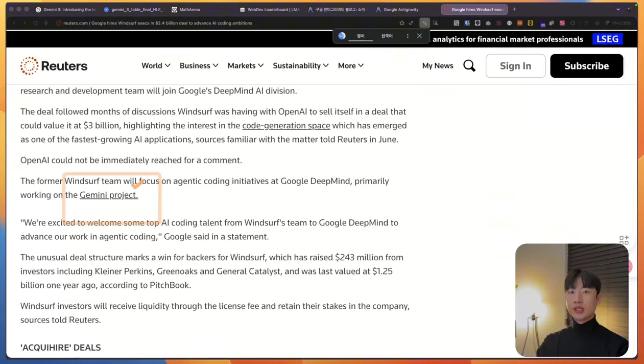
Task: Click the browser forward arrow
Action: 25,23
